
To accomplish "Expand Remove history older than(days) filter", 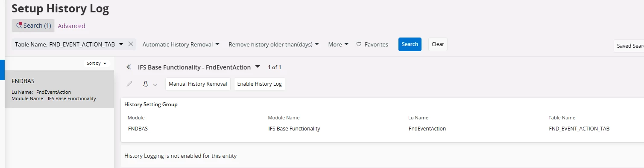I will click(x=274, y=44).
